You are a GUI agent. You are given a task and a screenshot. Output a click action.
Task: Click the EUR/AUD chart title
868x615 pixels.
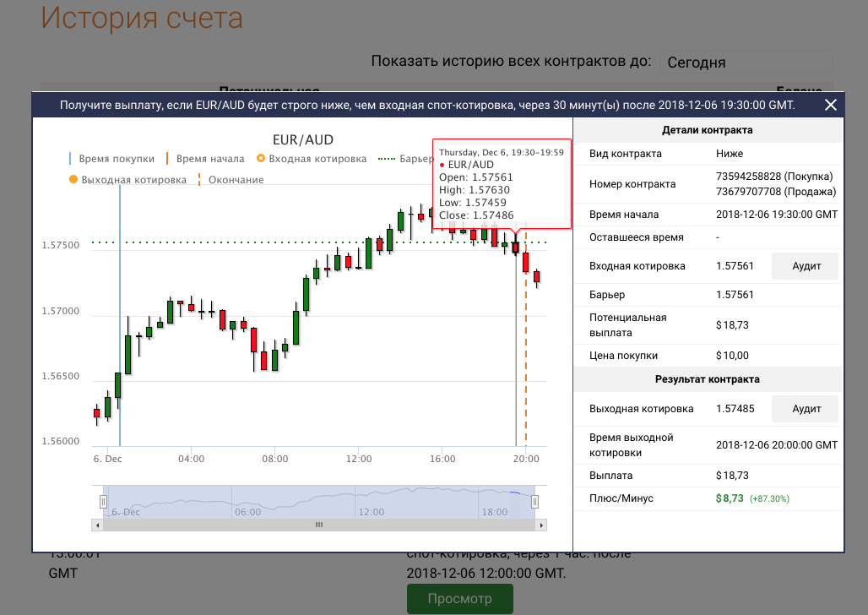tap(302, 139)
